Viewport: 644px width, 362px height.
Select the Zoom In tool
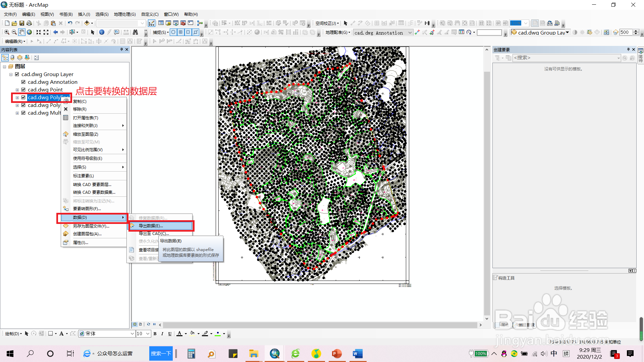[7, 32]
